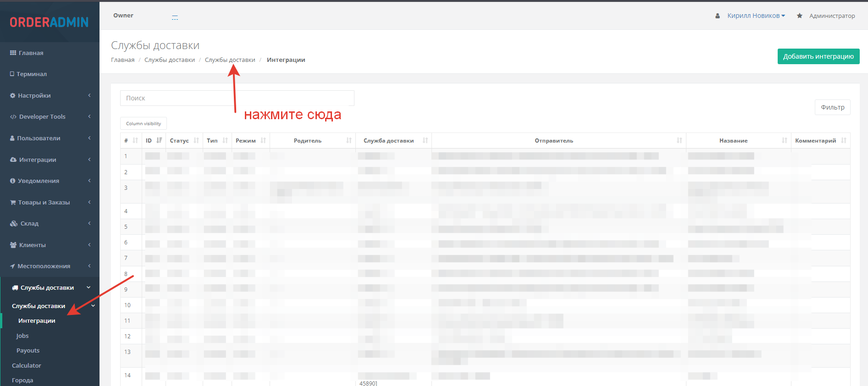
Task: Sort by Тип column sort icon
Action: [225, 140]
